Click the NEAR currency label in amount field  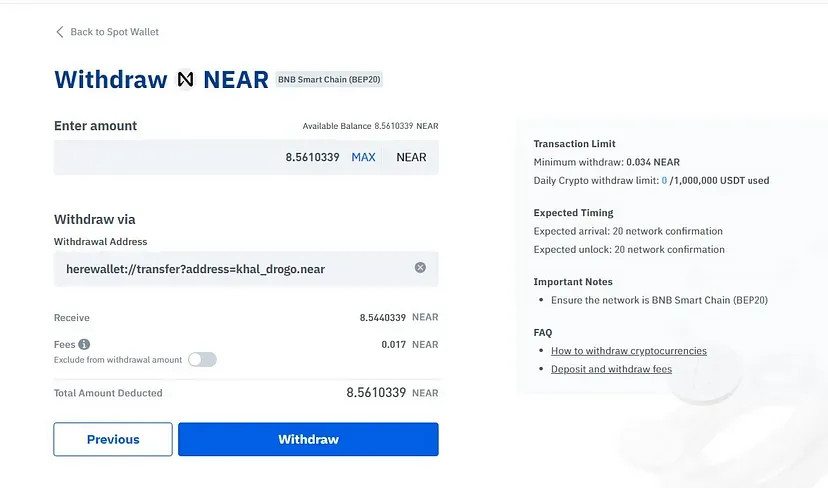(x=411, y=157)
